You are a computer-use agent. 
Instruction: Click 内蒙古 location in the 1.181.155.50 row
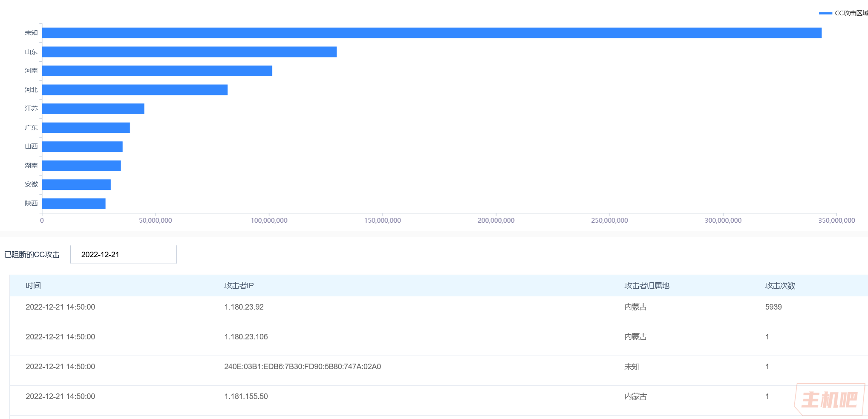point(636,396)
